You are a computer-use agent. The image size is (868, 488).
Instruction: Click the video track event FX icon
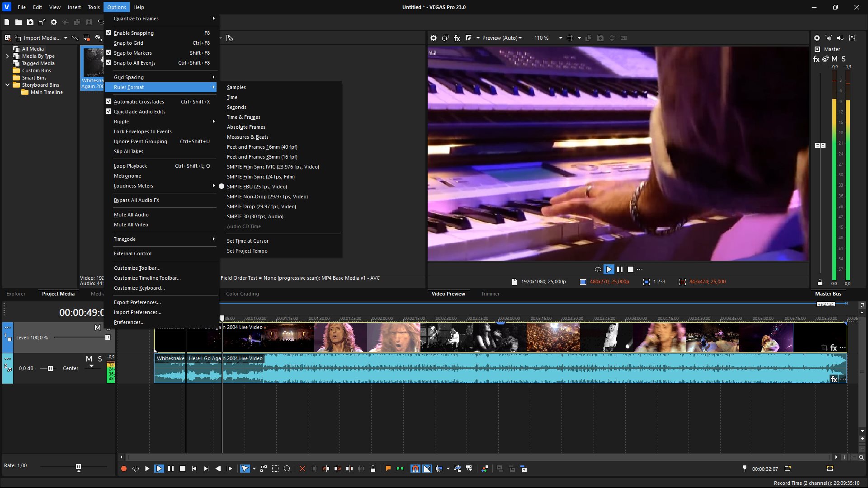coord(834,347)
